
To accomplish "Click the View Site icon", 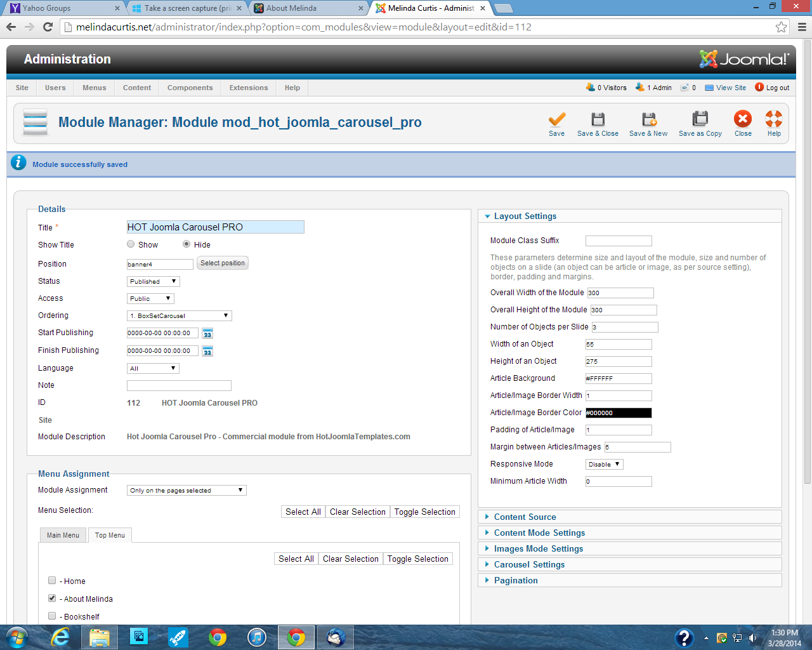I will pos(709,88).
